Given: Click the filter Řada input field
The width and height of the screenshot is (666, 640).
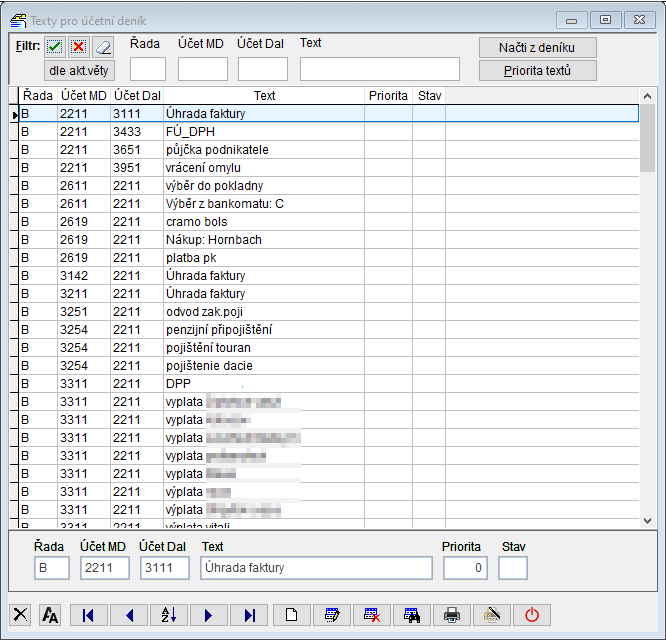Looking at the screenshot, I should tap(148, 69).
